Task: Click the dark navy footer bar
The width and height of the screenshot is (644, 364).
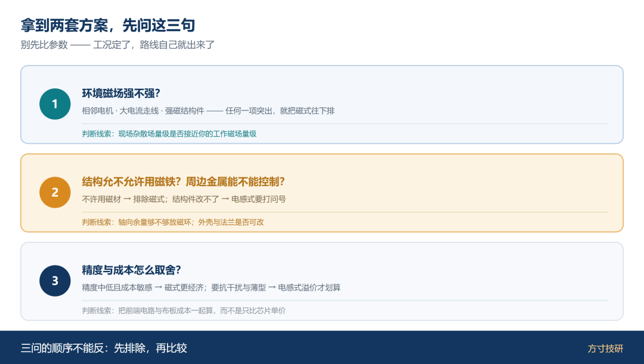Action: pyautogui.click(x=322, y=347)
